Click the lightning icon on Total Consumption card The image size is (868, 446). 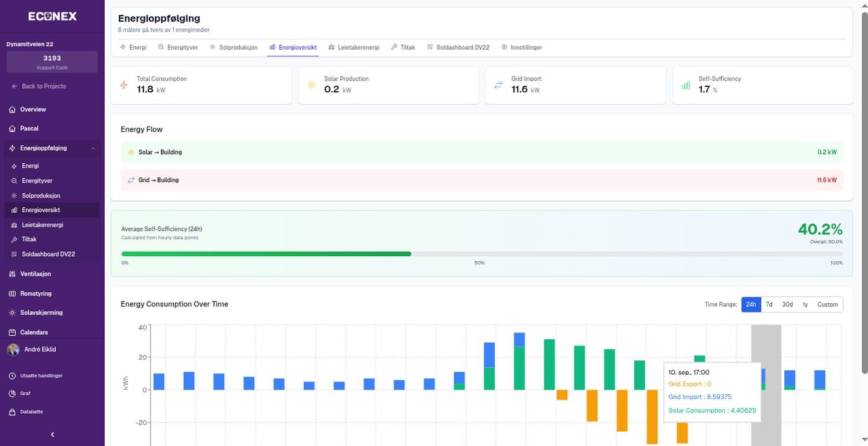tap(124, 85)
